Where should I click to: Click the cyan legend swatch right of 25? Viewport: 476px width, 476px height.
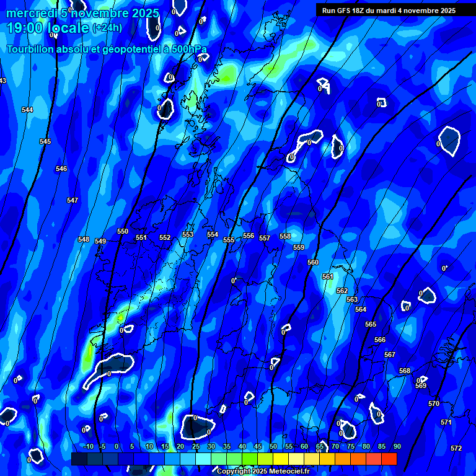tap(203, 459)
